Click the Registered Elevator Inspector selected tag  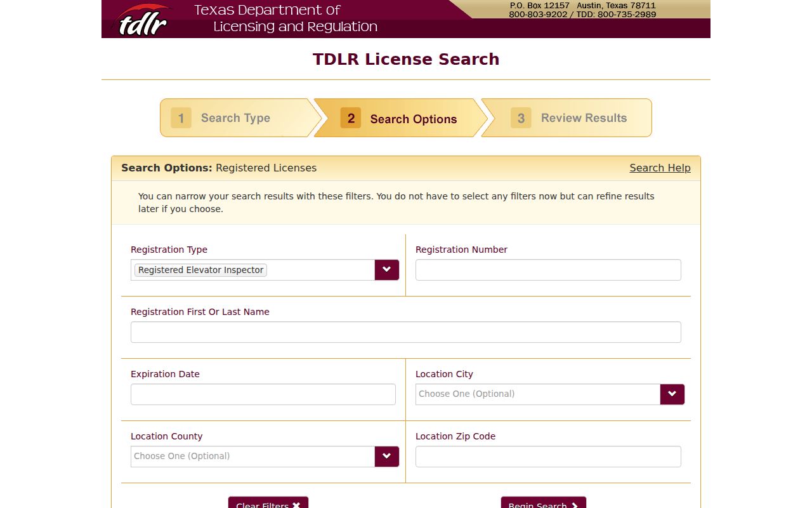coord(200,270)
